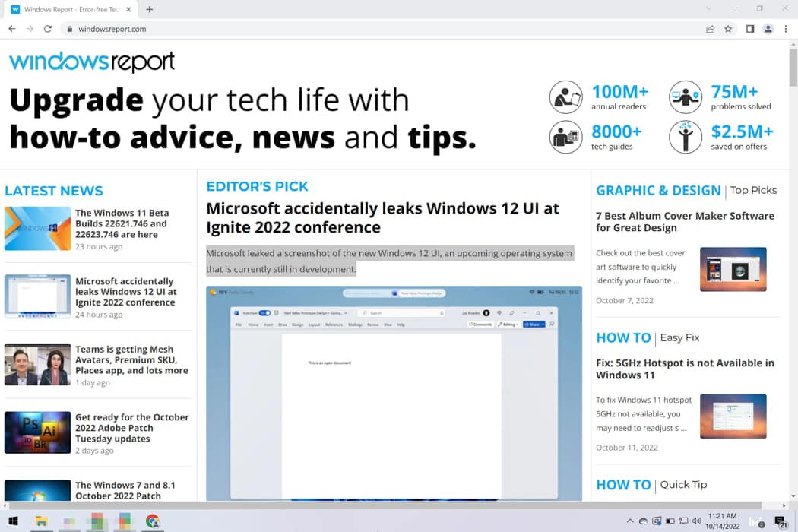The image size is (798, 532).
Task: Open the notification center icon
Action: coord(780,521)
